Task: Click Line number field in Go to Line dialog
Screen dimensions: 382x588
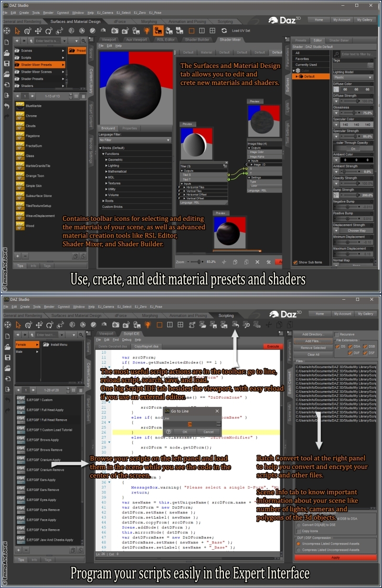Action: (x=191, y=424)
